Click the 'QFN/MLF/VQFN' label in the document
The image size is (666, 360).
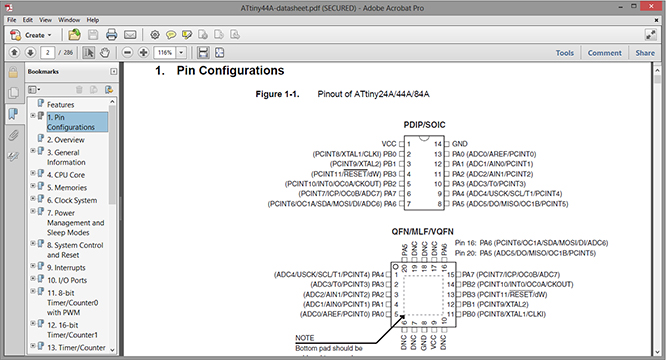pos(423,232)
